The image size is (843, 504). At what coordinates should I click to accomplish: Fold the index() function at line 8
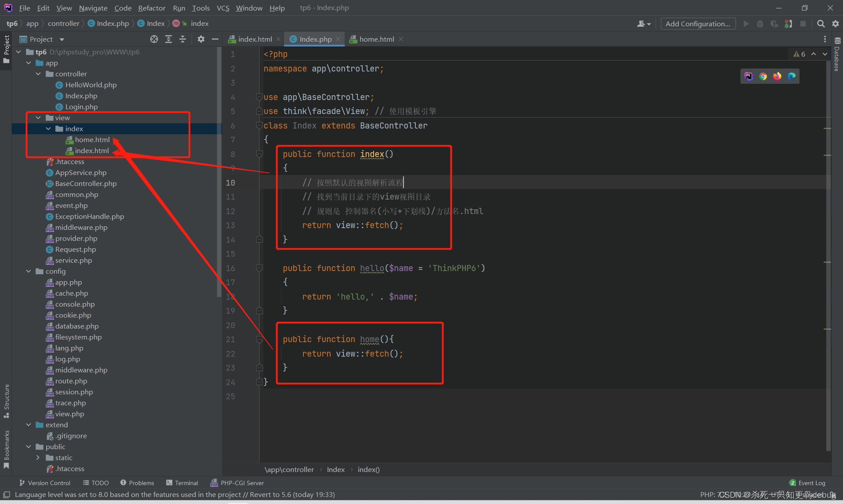(259, 154)
